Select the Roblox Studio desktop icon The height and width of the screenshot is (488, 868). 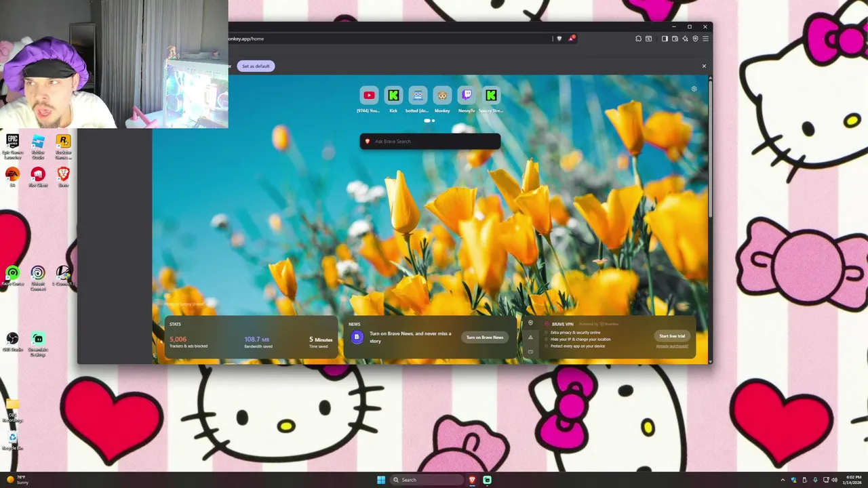click(x=38, y=146)
